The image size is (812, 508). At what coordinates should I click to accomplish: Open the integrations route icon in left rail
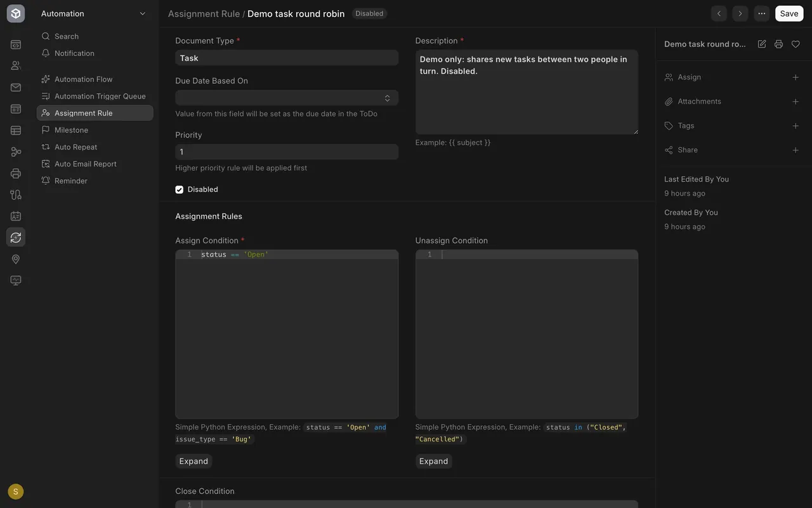(x=16, y=195)
